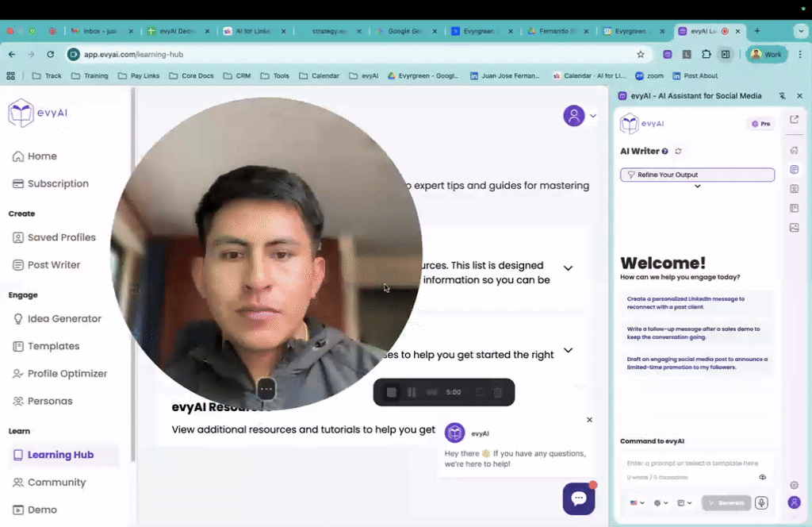Open the Demo page

tap(35, 510)
